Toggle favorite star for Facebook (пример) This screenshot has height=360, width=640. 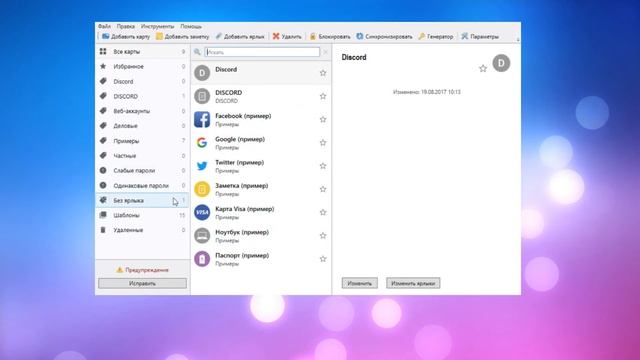pyautogui.click(x=323, y=119)
